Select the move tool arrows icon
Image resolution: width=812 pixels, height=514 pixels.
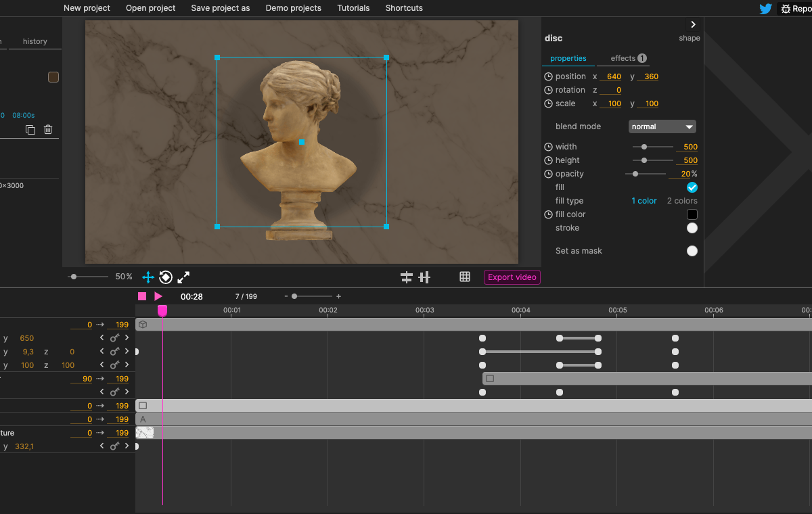coord(148,277)
